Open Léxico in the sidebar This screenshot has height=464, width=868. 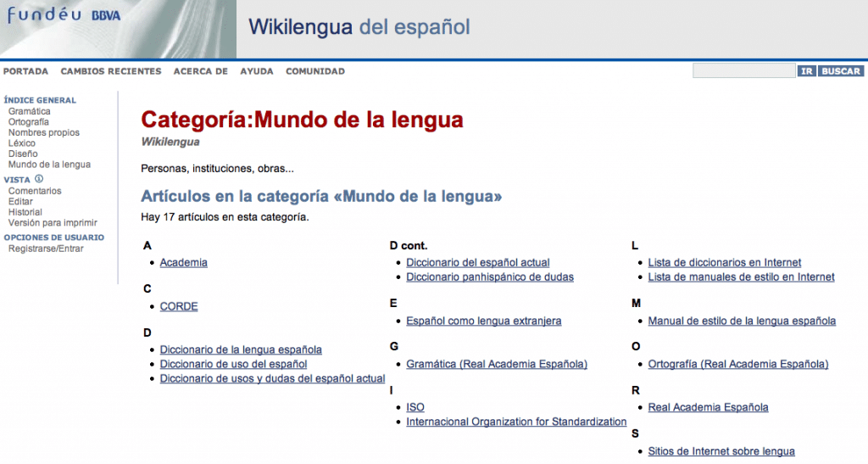point(21,143)
